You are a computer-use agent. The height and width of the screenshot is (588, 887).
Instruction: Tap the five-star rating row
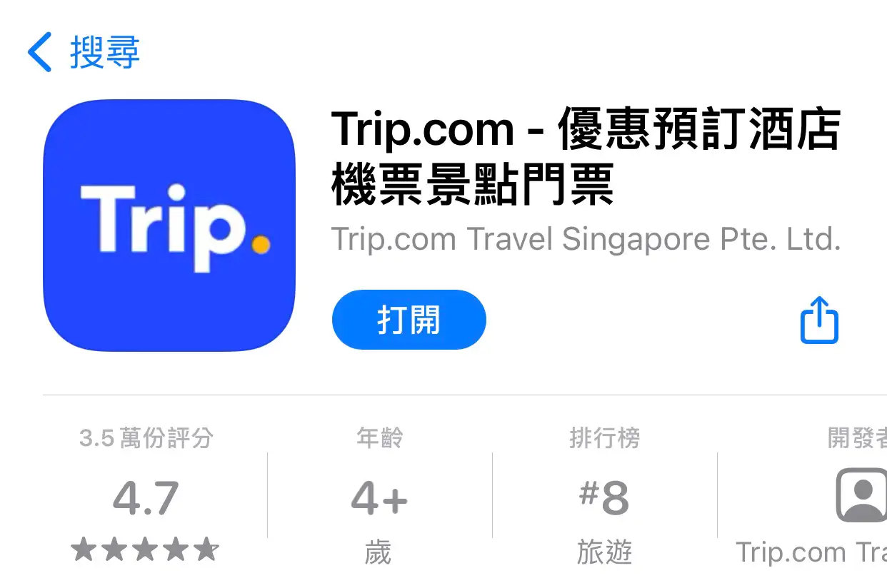coord(145,549)
